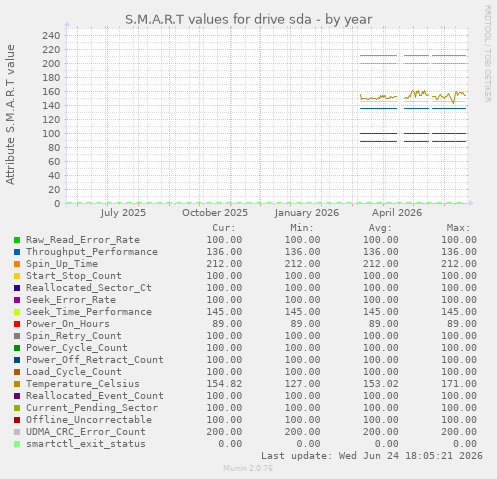Click the Power_Off_Retract_Count navy swatch
This screenshot has width=497, height=479.
click(x=17, y=360)
